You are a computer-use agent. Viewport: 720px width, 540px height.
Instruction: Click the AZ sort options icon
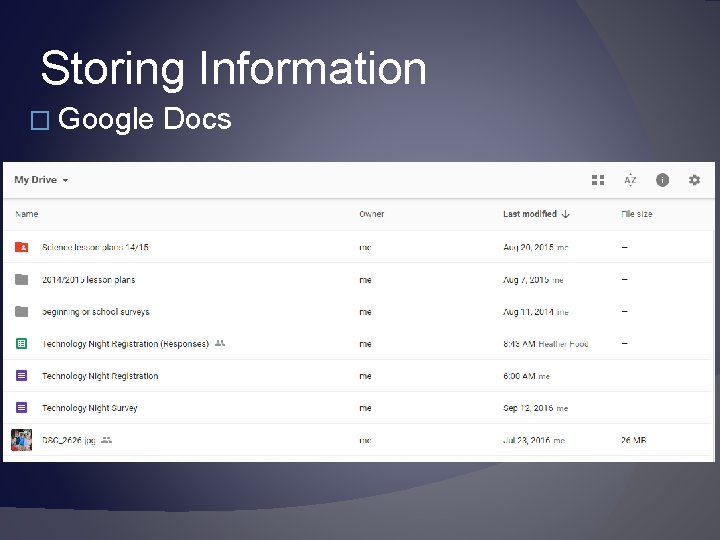[x=630, y=180]
